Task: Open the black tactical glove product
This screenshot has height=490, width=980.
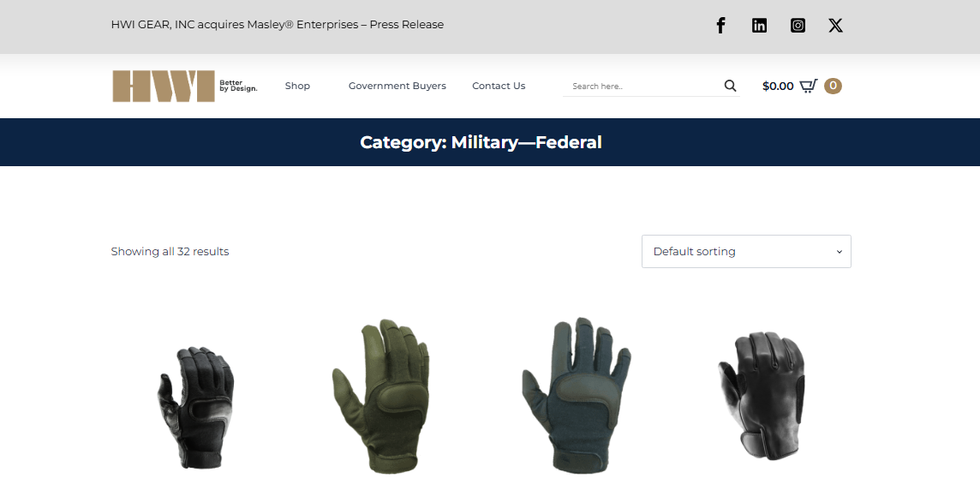Action: click(195, 398)
